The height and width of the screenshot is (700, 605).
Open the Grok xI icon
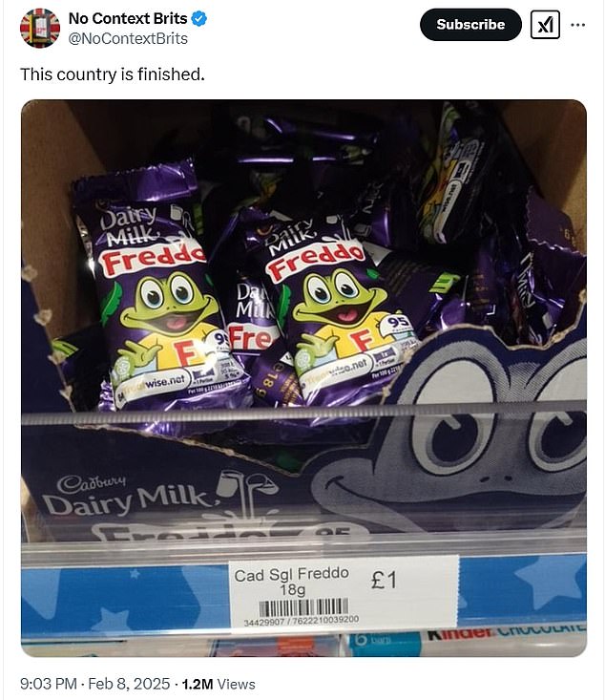(x=545, y=25)
